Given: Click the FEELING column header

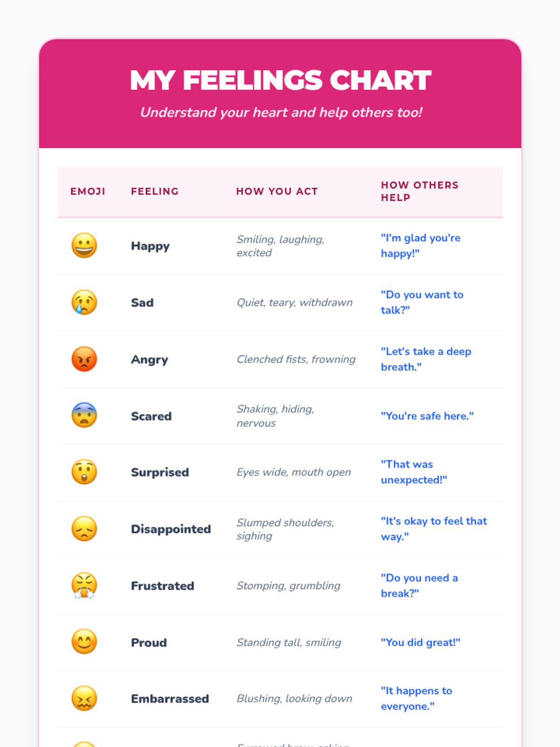Looking at the screenshot, I should tap(154, 191).
